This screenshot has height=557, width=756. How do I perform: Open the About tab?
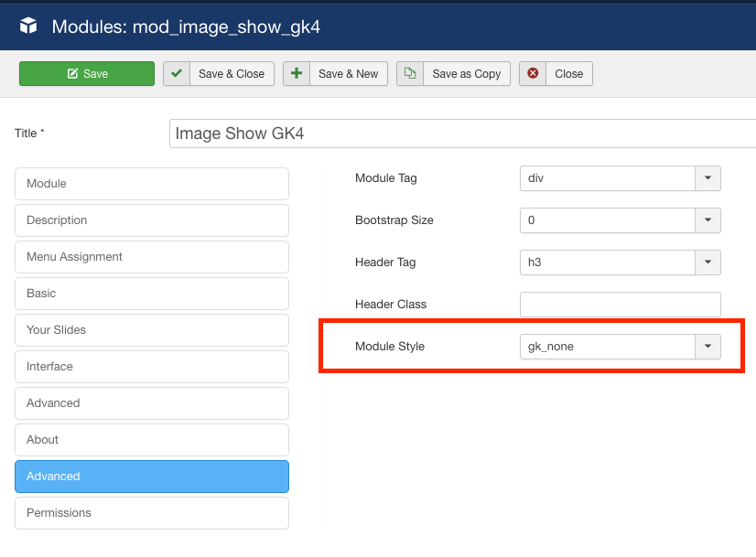click(x=152, y=440)
